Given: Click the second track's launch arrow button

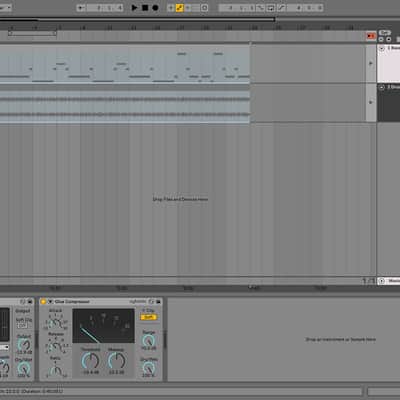Looking at the screenshot, I should pos(371,102).
